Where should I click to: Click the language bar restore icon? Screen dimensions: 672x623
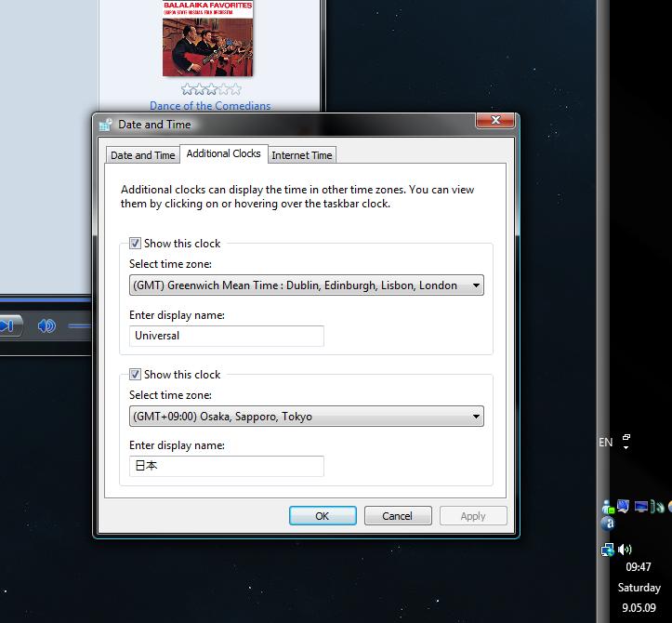point(627,438)
